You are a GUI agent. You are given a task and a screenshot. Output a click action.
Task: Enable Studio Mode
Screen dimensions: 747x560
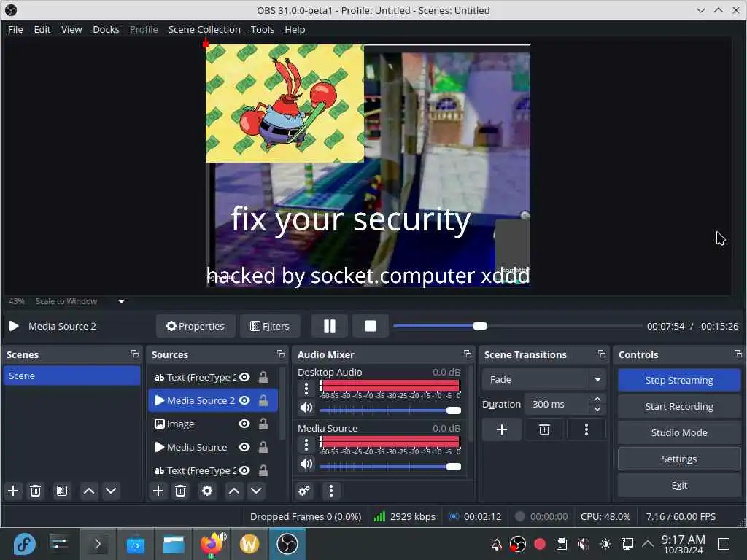[679, 432]
